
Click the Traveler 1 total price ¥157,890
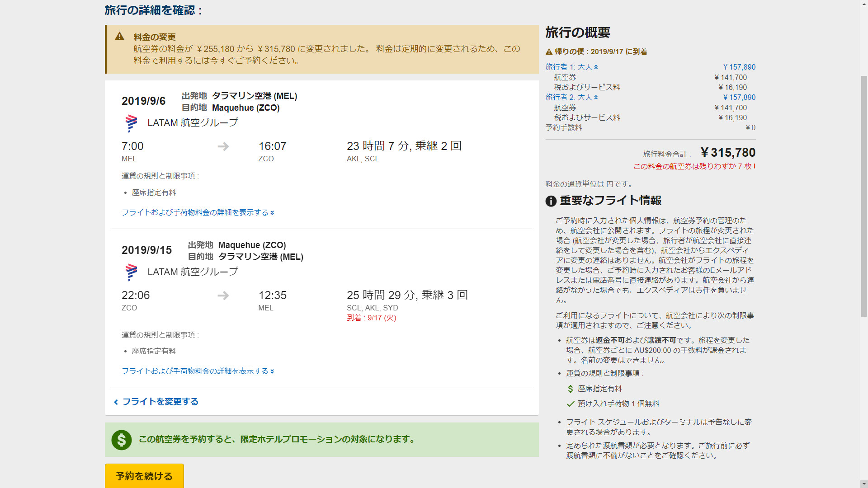click(x=739, y=67)
